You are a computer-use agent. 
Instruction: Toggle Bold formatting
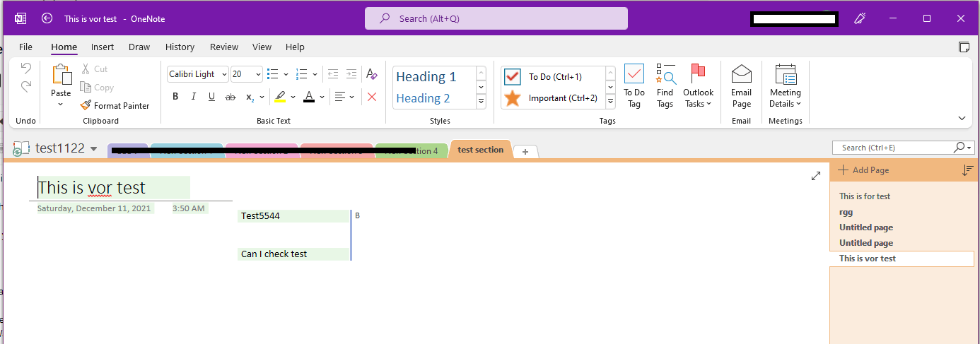pyautogui.click(x=175, y=97)
